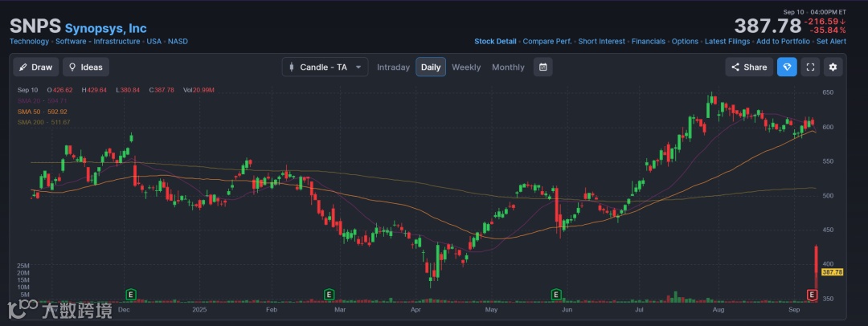Switch to Intraday timeframe
Viewport: 868px width, 326px height.
tap(393, 67)
